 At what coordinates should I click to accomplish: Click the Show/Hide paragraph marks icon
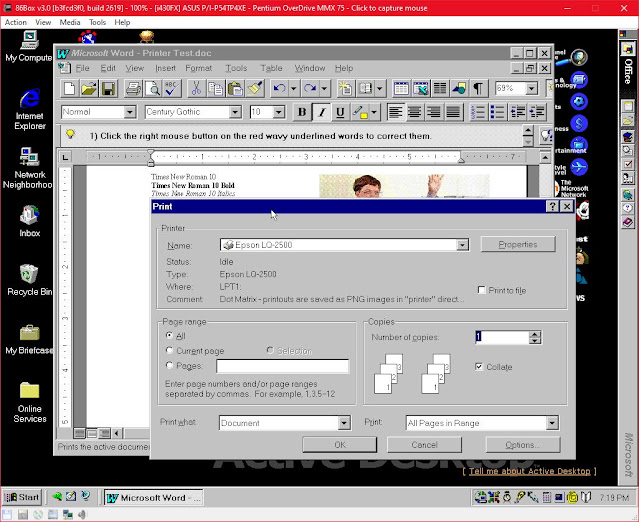click(x=478, y=88)
